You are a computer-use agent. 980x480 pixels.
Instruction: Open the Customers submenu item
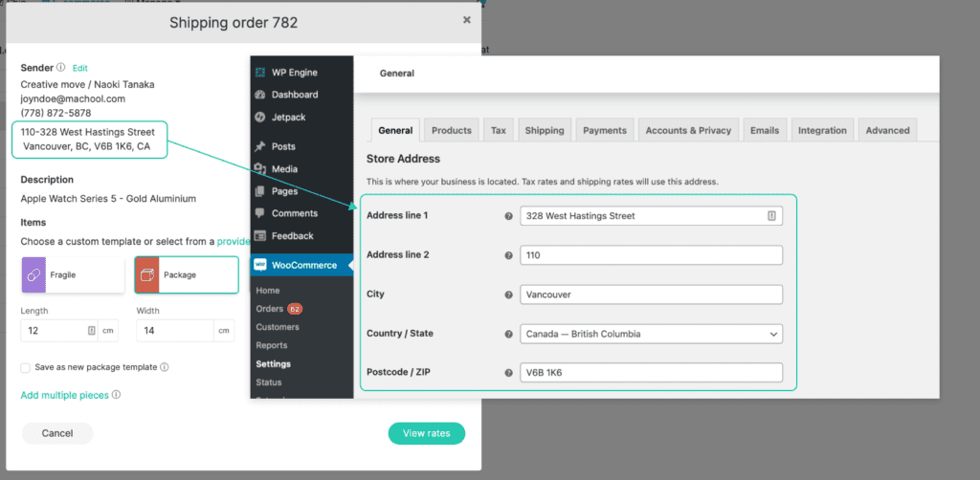(278, 327)
